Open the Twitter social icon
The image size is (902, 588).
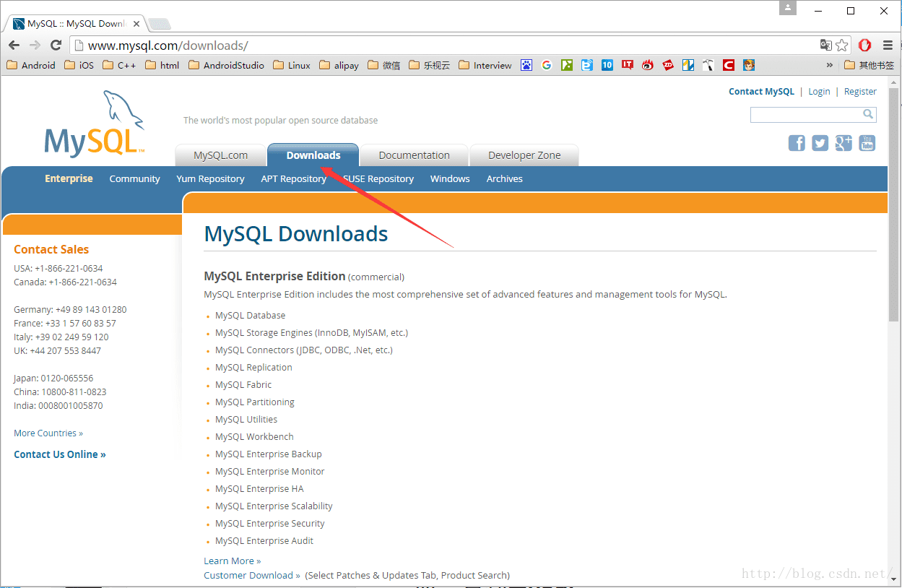[x=820, y=143]
